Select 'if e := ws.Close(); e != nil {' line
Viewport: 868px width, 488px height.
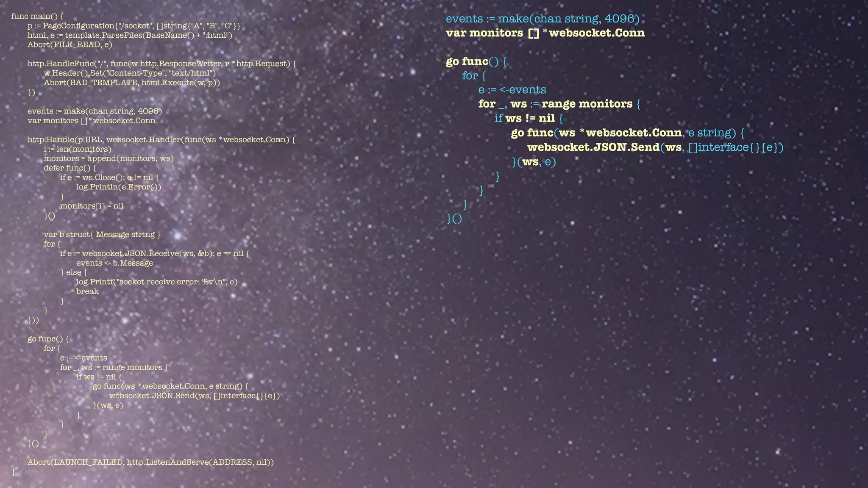pyautogui.click(x=109, y=177)
